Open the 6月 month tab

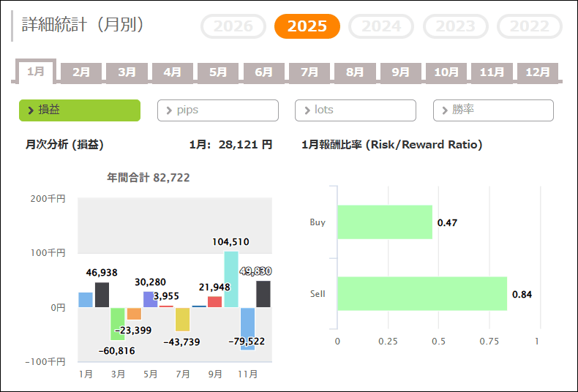(x=264, y=72)
